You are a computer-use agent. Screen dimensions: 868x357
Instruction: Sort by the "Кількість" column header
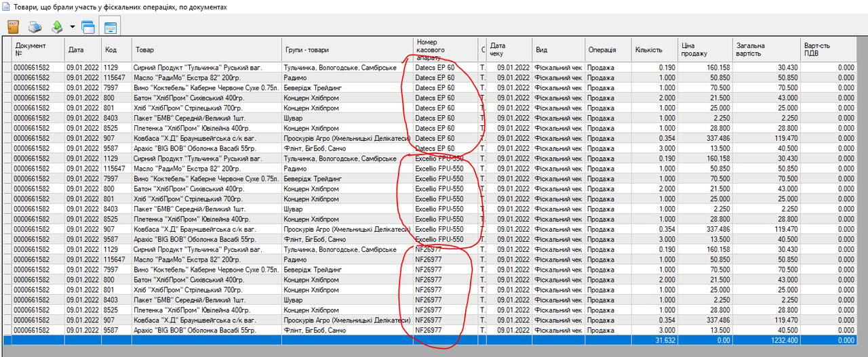point(655,50)
